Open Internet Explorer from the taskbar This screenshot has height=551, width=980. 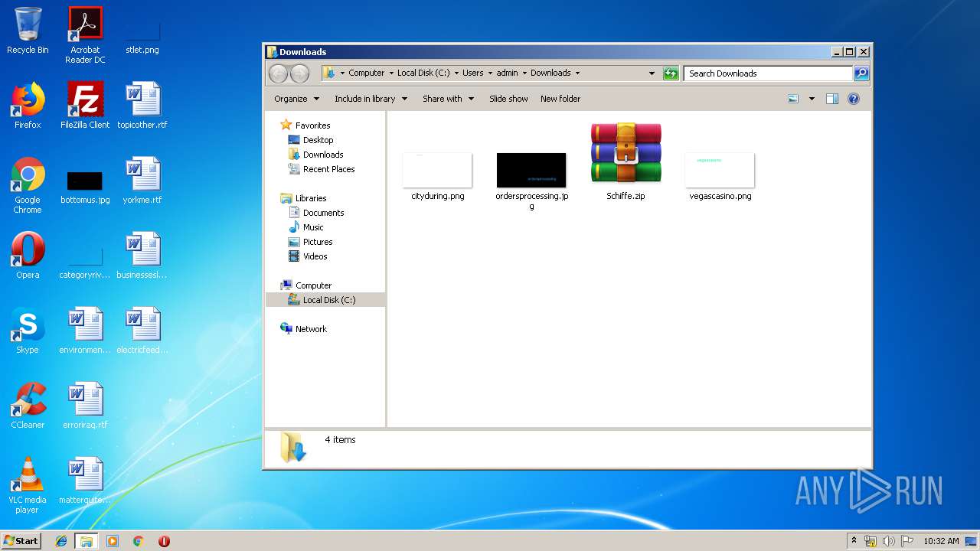click(x=61, y=541)
